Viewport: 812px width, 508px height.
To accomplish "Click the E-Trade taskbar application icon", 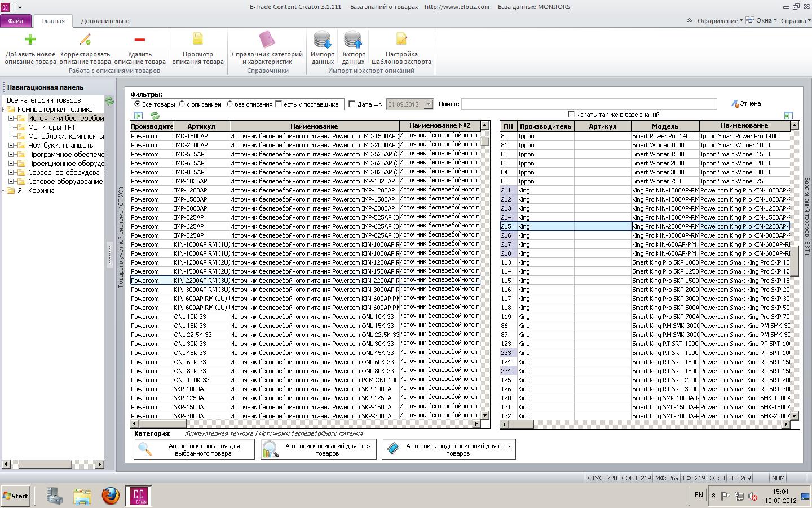I will (139, 496).
